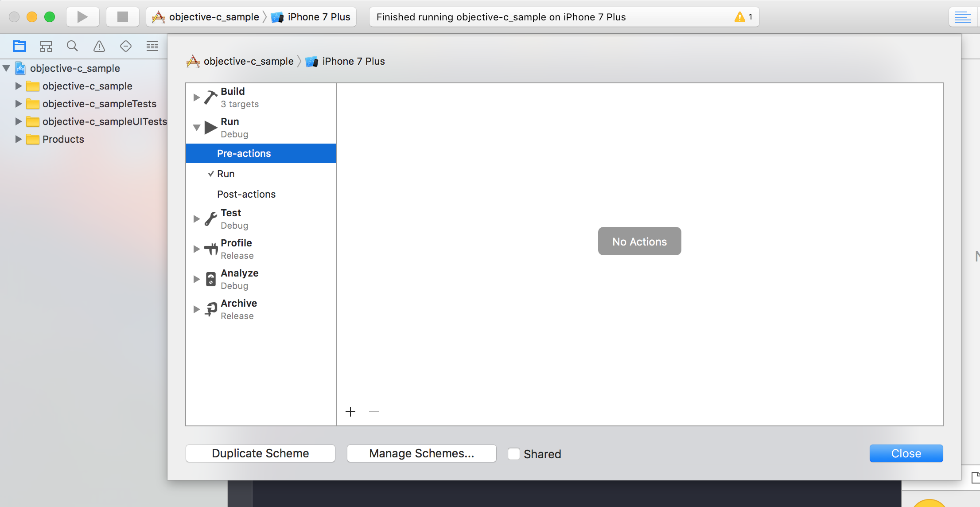Open the Symbol navigator icon
980x507 pixels.
point(46,46)
